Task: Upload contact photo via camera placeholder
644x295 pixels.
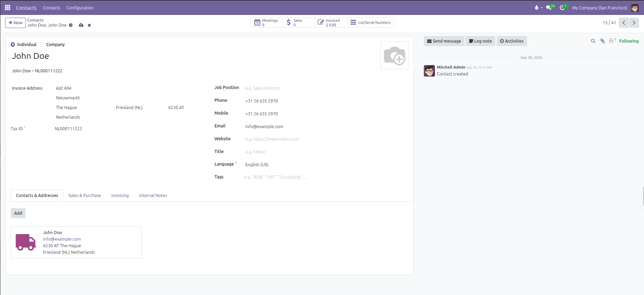Action: coord(394,55)
